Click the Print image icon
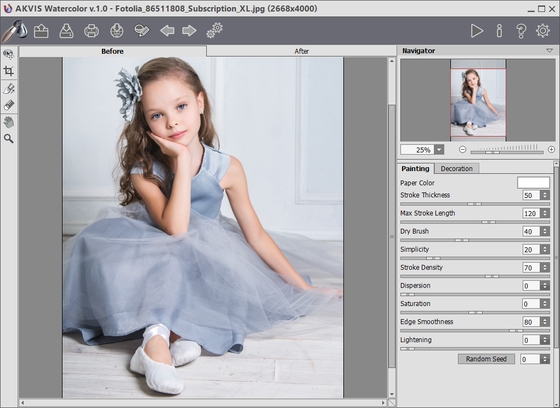The height and width of the screenshot is (408, 560). (91, 31)
